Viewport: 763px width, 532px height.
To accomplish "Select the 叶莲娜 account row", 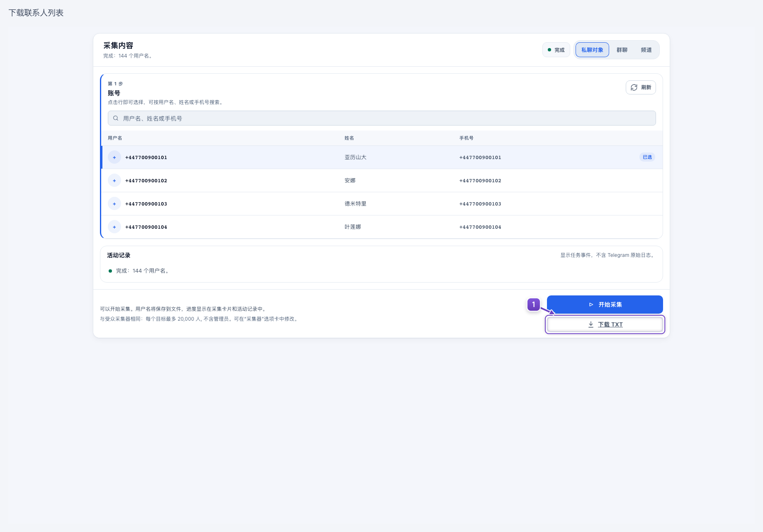I will pyautogui.click(x=382, y=227).
